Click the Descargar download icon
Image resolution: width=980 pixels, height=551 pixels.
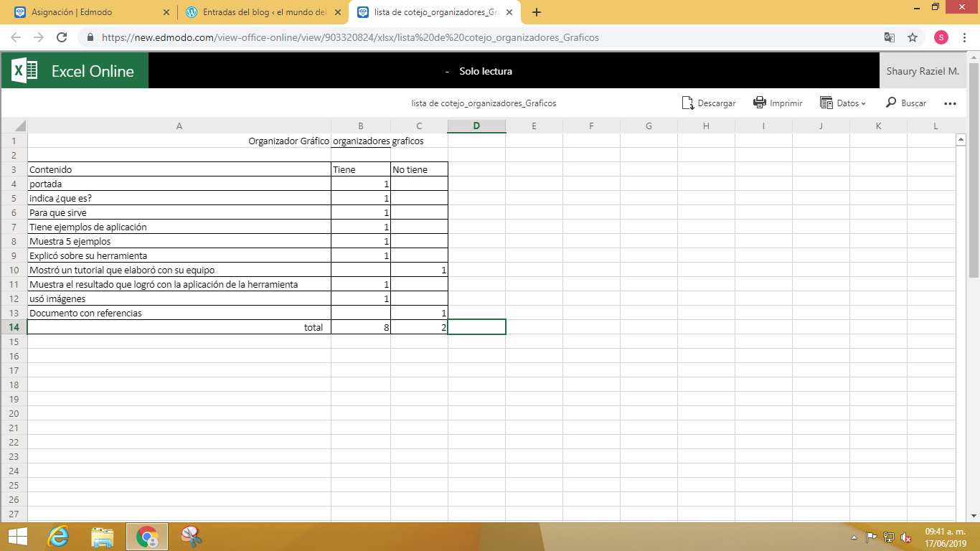tap(688, 103)
